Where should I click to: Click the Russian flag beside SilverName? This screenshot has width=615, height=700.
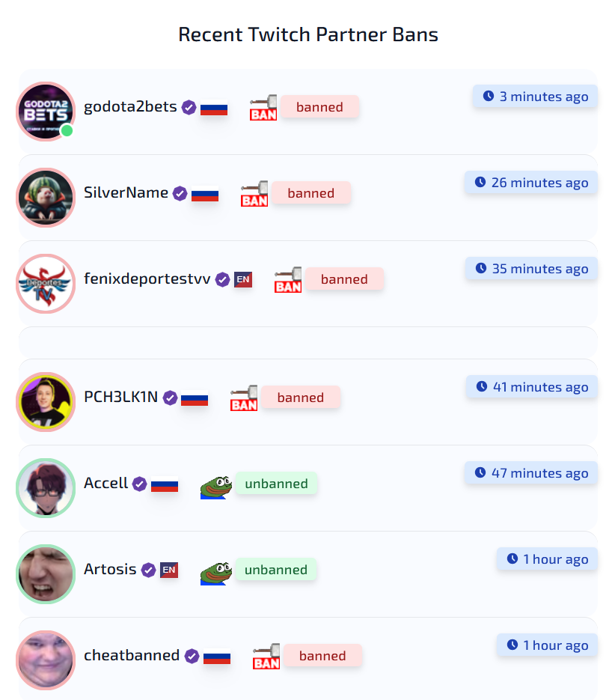click(205, 194)
